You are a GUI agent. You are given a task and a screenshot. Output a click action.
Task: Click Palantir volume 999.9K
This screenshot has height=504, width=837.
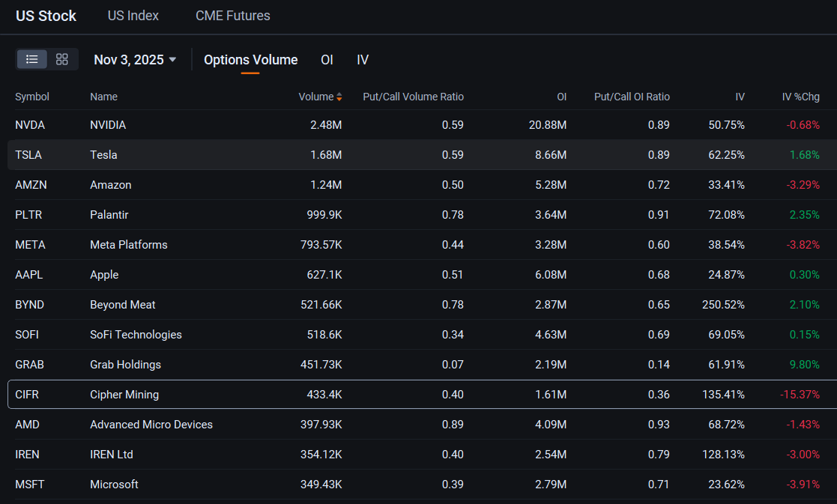click(324, 215)
